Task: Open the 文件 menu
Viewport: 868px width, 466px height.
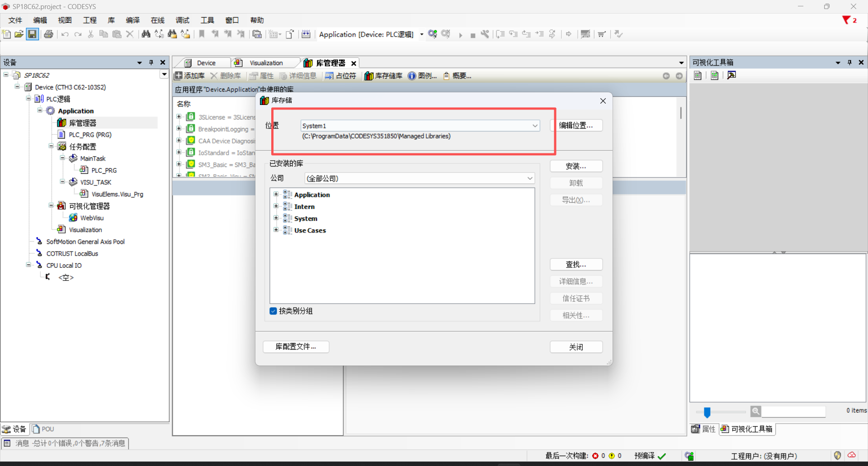Action: [15, 20]
